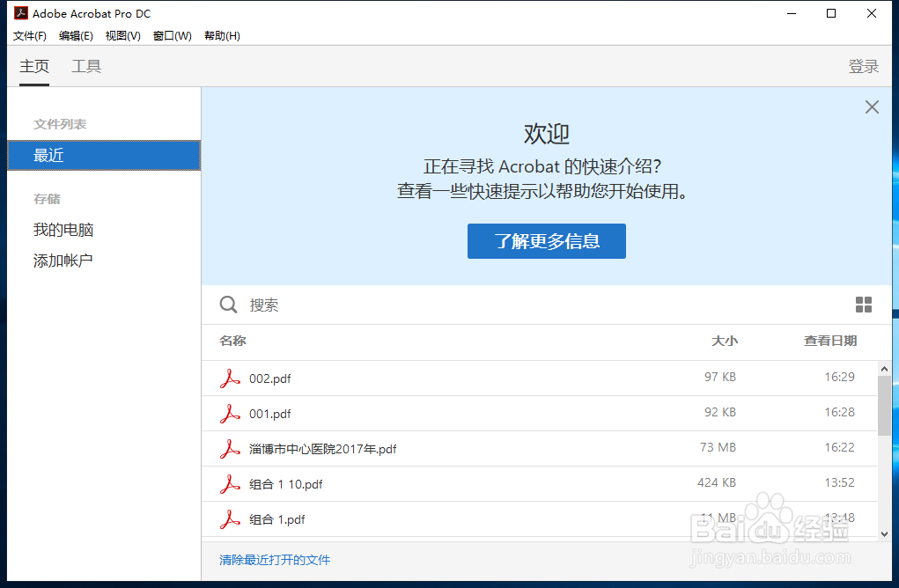Select 最近 in the file list sidebar
The image size is (899, 588).
pyautogui.click(x=104, y=155)
